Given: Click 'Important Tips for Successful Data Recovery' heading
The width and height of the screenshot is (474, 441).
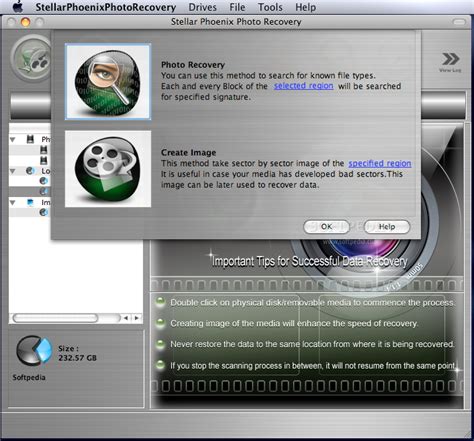Looking at the screenshot, I should [x=310, y=261].
